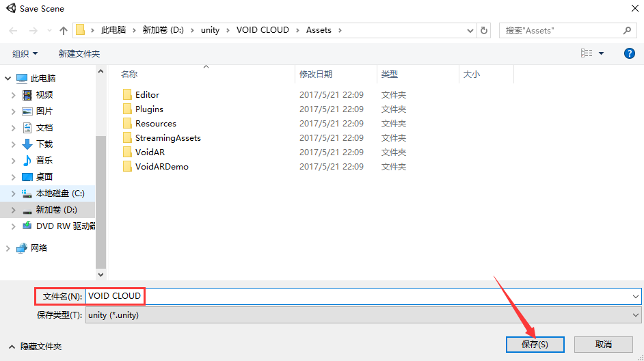Image resolution: width=644 pixels, height=361 pixels.
Task: Expand the 音乐 tree node
Action: pos(14,161)
